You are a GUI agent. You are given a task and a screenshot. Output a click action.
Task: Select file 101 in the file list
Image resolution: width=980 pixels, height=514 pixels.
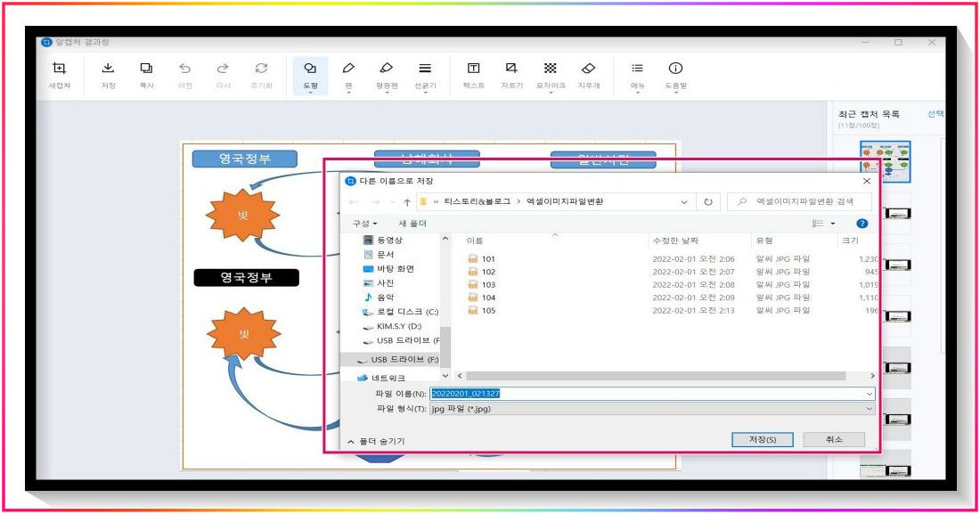(x=481, y=259)
